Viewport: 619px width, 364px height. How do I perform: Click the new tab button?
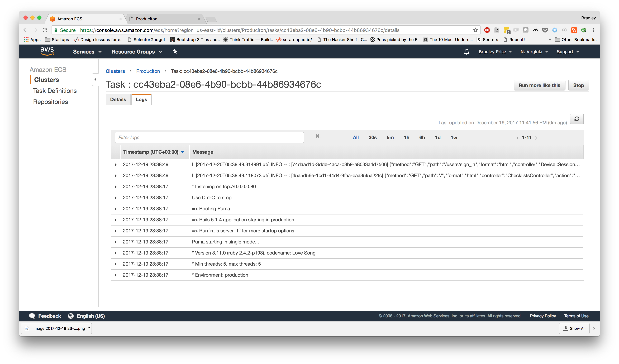pyautogui.click(x=211, y=19)
